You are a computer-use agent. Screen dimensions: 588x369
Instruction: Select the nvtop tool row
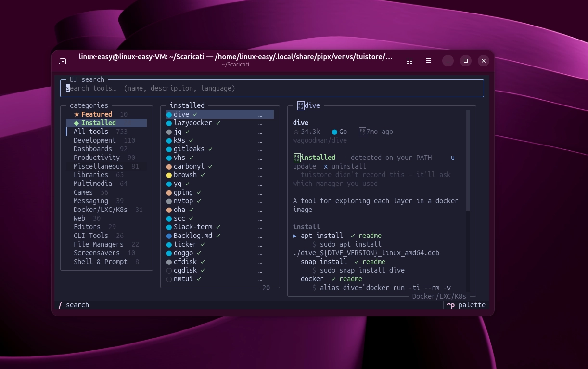click(x=220, y=201)
